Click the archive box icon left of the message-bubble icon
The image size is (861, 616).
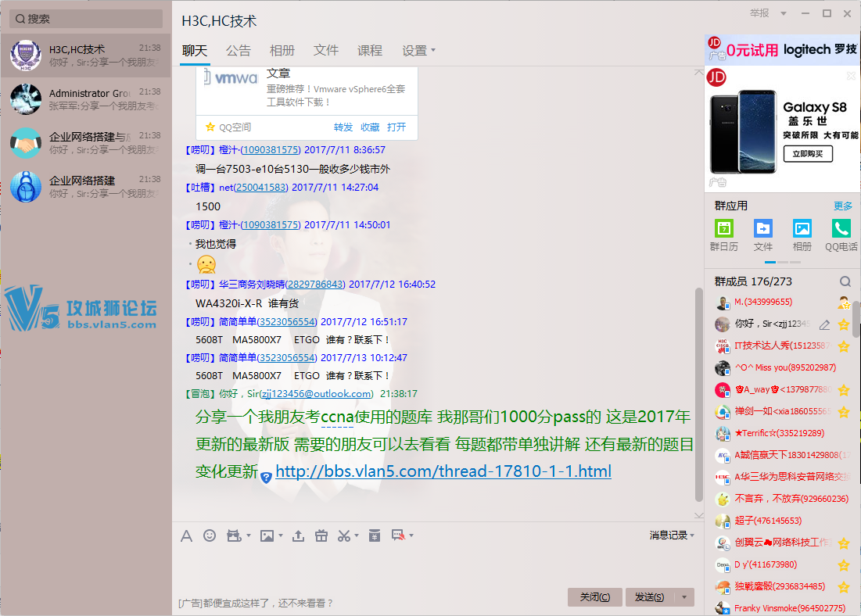375,535
